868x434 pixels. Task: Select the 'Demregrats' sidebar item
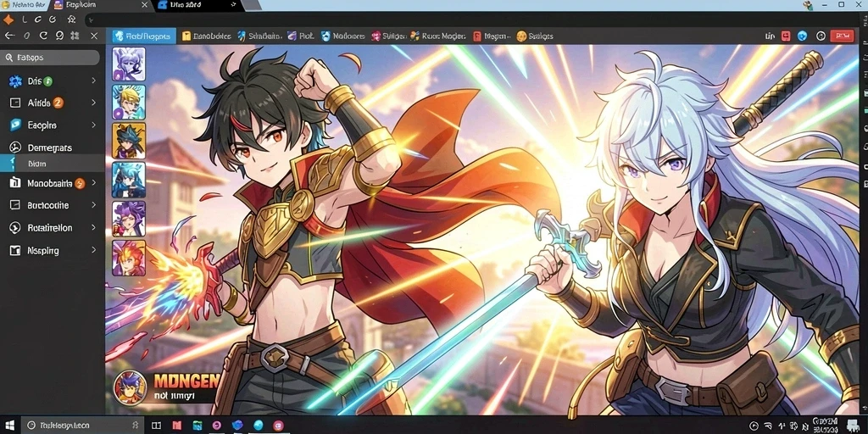(53, 147)
